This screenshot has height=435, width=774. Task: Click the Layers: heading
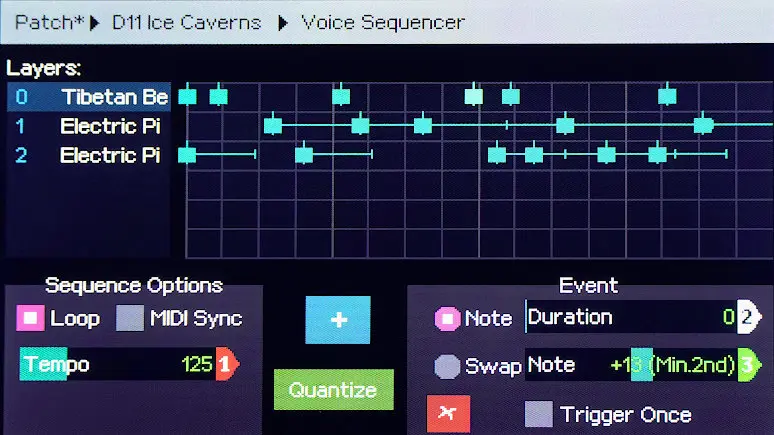pyautogui.click(x=43, y=68)
